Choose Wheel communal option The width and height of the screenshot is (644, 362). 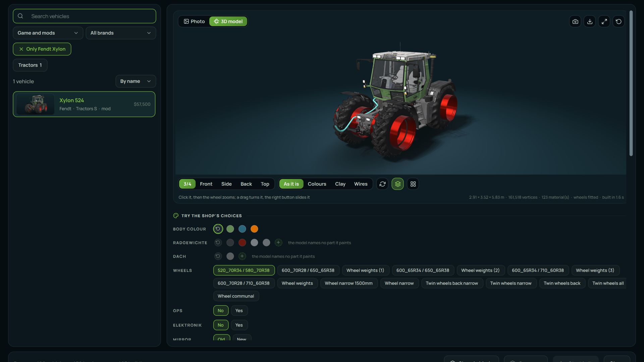[x=236, y=296]
